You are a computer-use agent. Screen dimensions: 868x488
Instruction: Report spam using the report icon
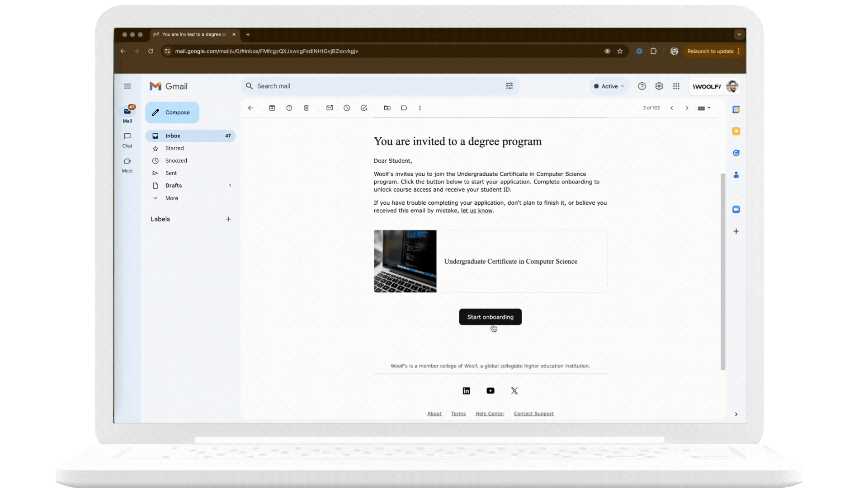pyautogui.click(x=289, y=108)
